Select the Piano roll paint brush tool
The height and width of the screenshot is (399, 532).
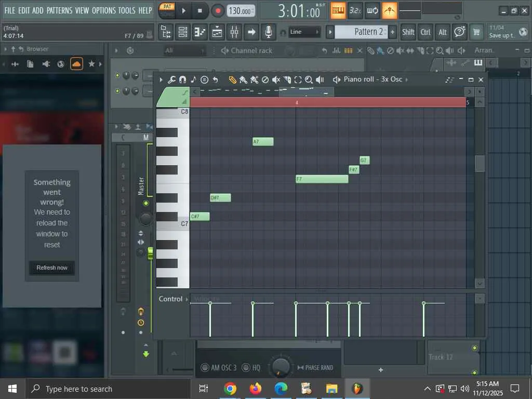(243, 79)
